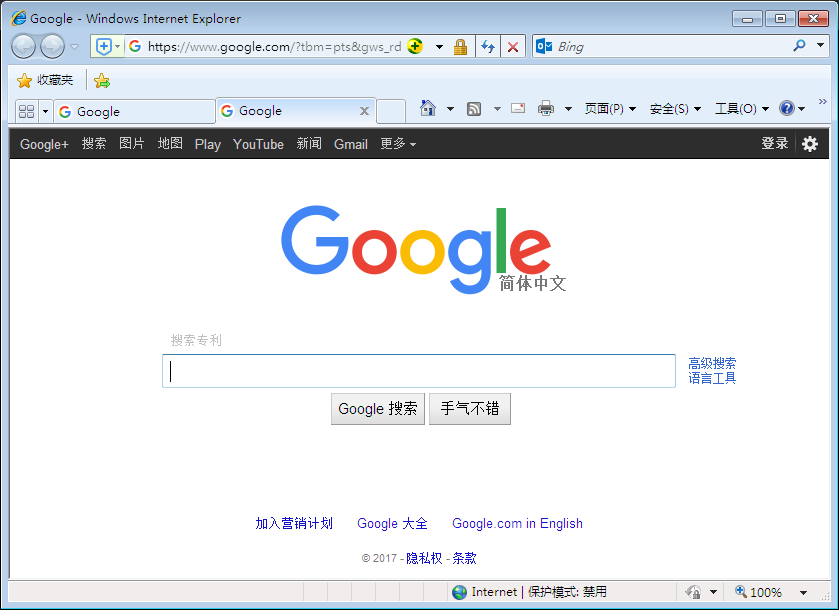The image size is (839, 610).
Task: Click the red Stop loading button
Action: [513, 47]
